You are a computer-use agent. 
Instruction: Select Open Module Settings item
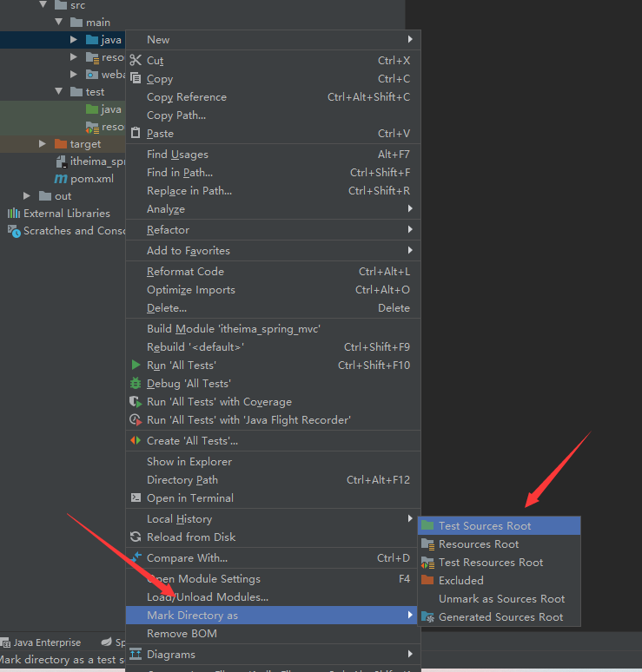click(273, 578)
